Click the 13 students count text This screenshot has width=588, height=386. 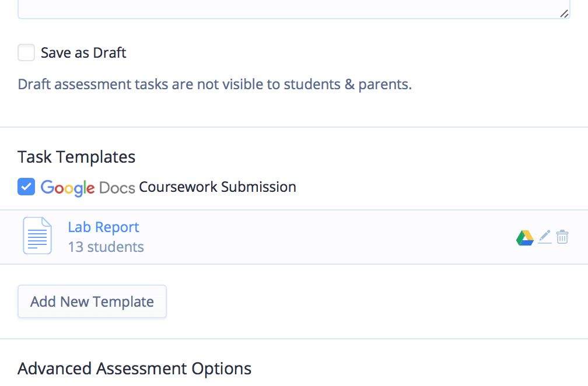pyautogui.click(x=106, y=247)
